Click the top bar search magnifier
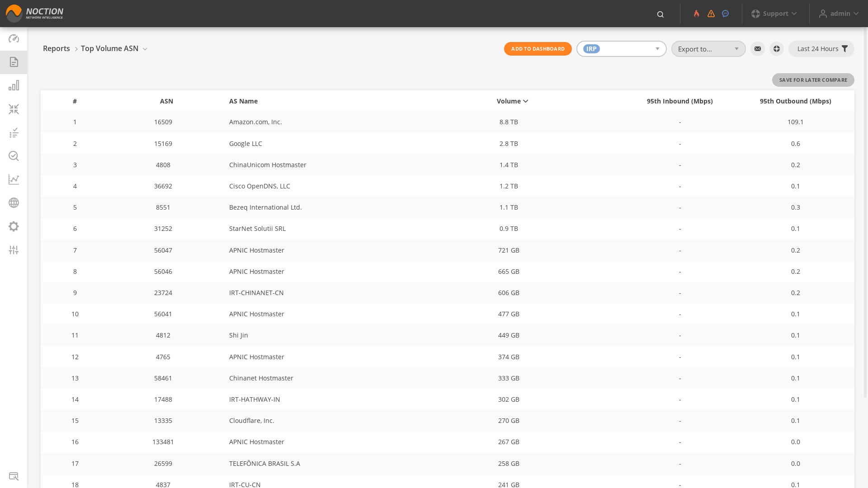 click(x=660, y=14)
